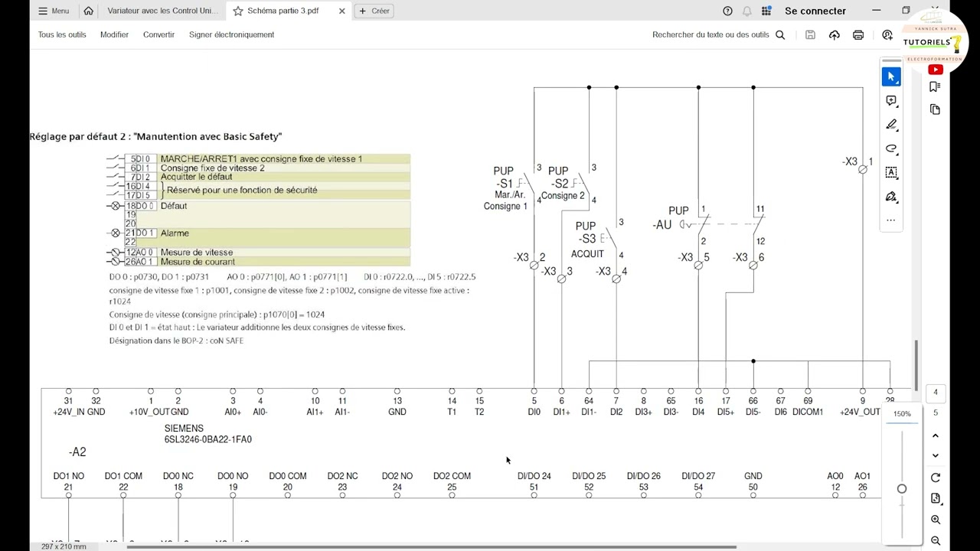
Task: Open 'Tous les outils' panel
Action: [62, 34]
